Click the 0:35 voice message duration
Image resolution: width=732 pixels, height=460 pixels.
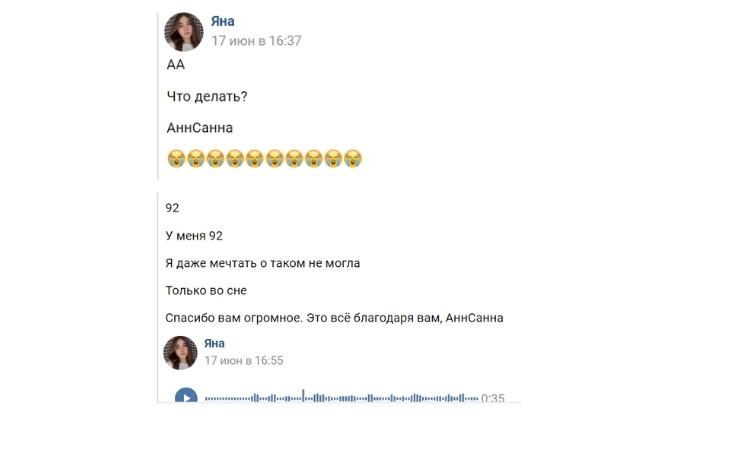coord(493,398)
